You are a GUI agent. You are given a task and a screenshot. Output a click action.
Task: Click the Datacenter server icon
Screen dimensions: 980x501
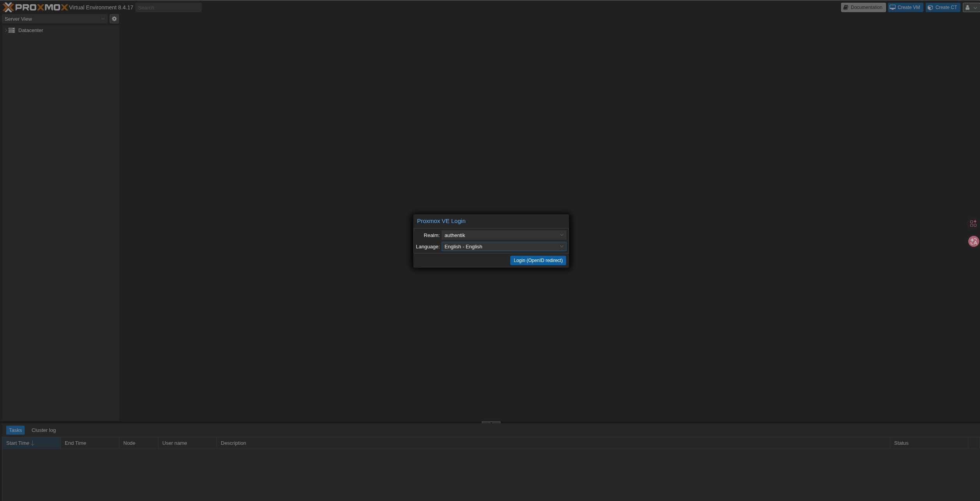point(12,30)
